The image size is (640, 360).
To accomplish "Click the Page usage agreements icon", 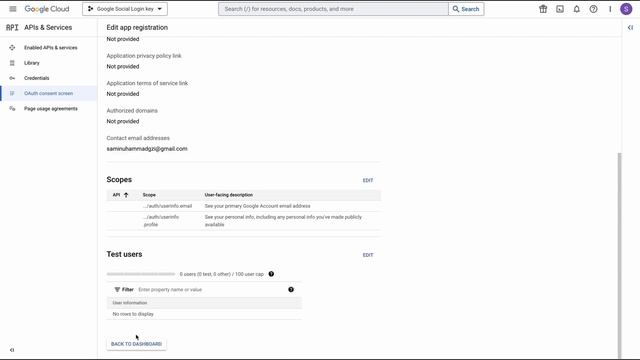I will click(x=12, y=109).
